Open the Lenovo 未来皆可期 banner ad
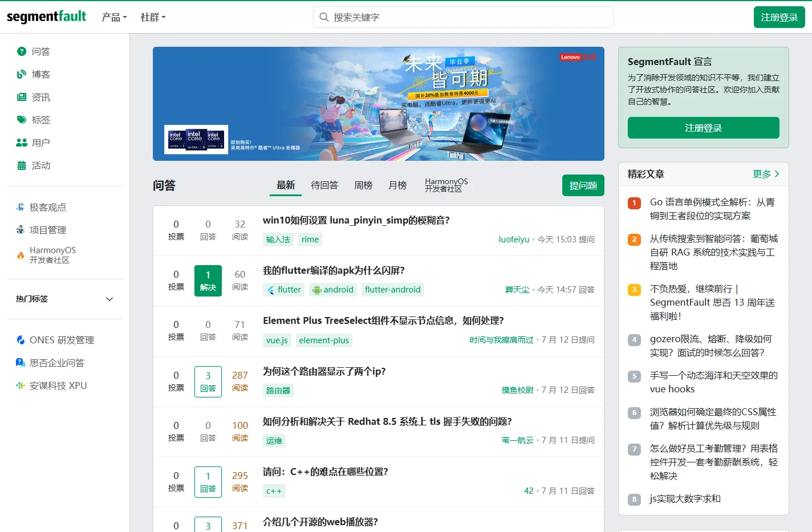Screen dimensions: 812x532 point(379,104)
